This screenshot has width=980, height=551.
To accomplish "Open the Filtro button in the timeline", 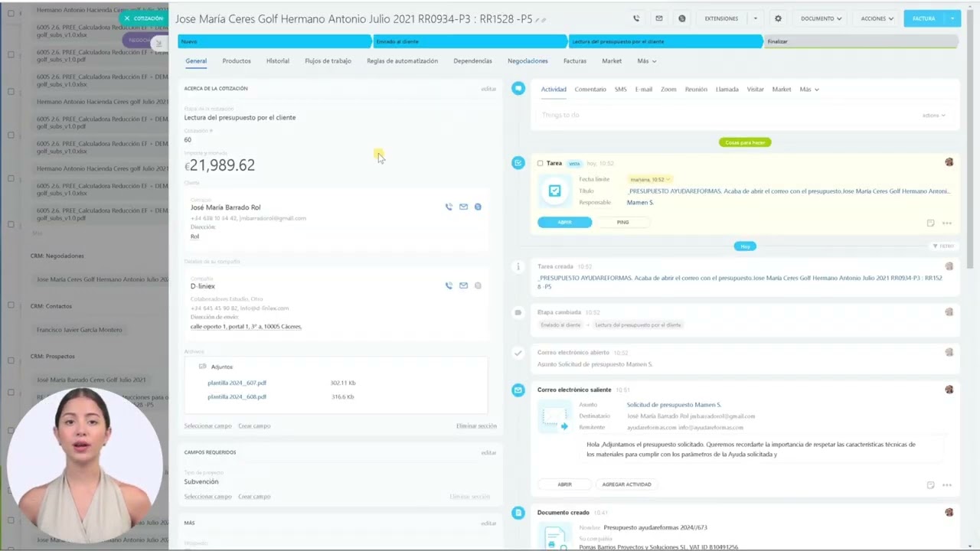I will pos(943,246).
